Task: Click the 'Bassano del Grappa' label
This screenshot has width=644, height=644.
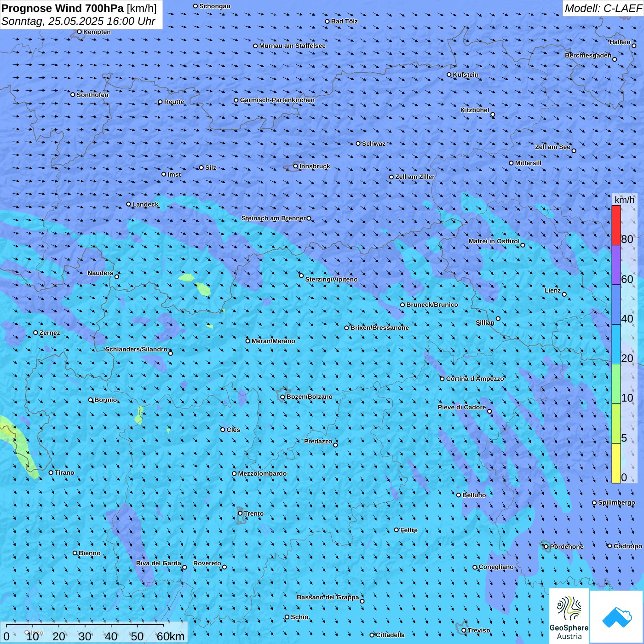Action: click(x=328, y=597)
